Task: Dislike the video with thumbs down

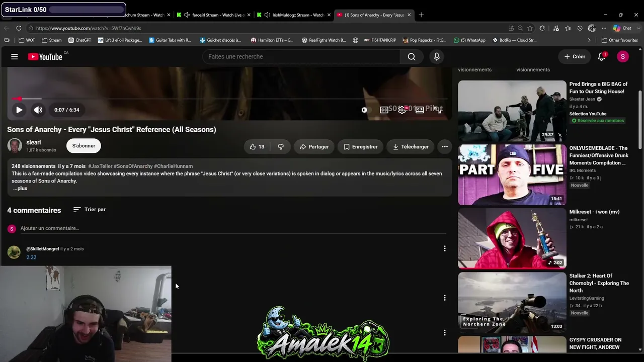Action: pyautogui.click(x=281, y=147)
